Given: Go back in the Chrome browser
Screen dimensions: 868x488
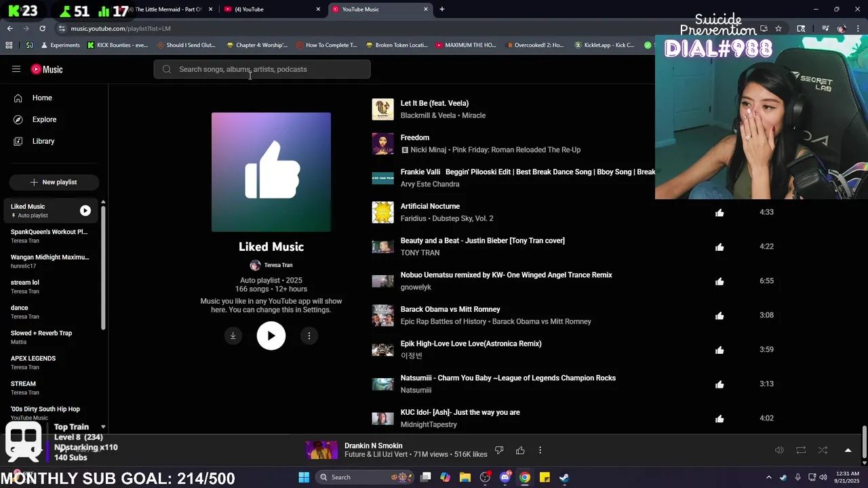Looking at the screenshot, I should click(x=9, y=28).
